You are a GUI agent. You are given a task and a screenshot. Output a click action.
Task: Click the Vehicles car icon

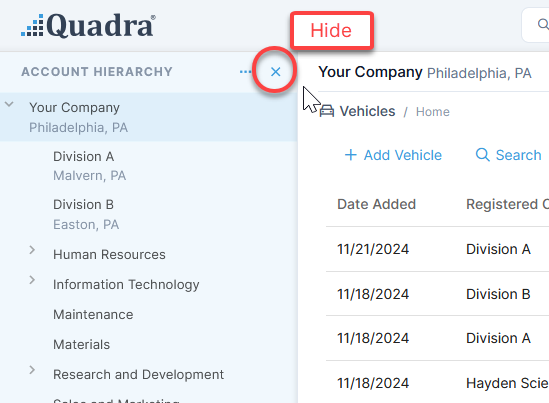coord(327,111)
